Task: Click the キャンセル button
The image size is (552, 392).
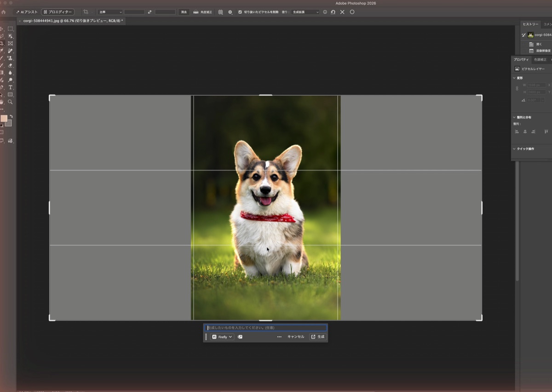Action: click(x=296, y=337)
